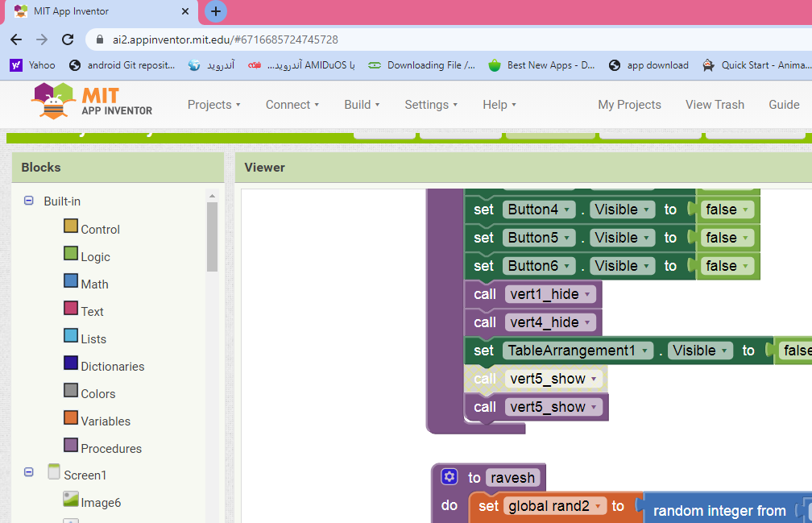Open a new browser tab
Image resolution: width=812 pixels, height=523 pixels.
(x=215, y=11)
